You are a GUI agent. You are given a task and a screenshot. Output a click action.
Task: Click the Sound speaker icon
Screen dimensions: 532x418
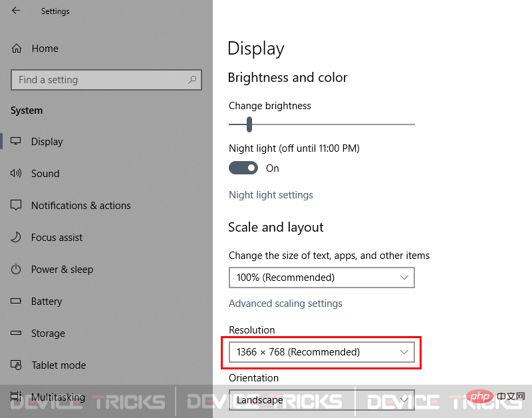tap(16, 173)
